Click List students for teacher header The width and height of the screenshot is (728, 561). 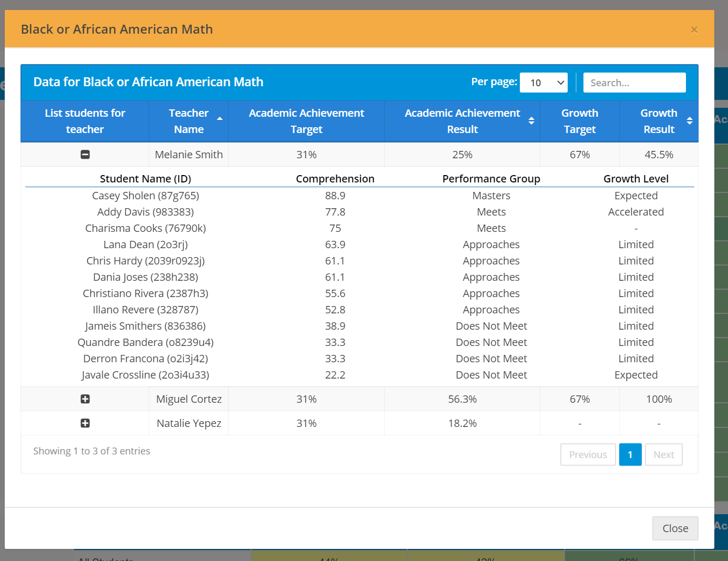coord(85,121)
